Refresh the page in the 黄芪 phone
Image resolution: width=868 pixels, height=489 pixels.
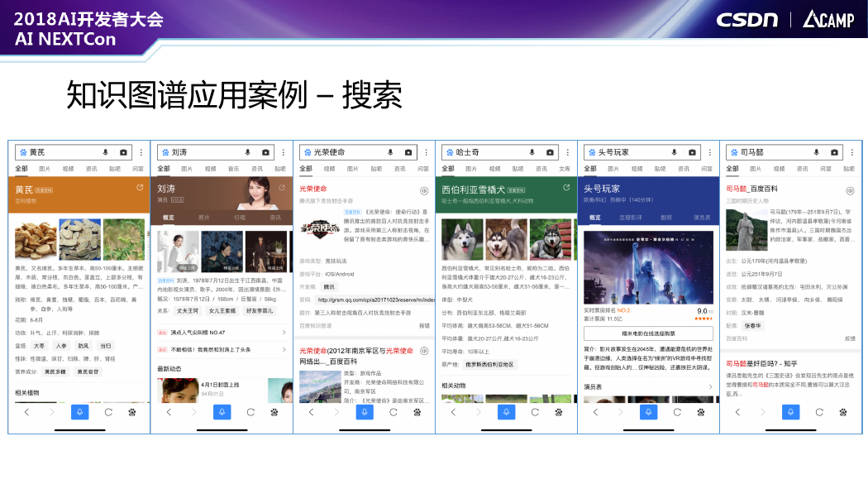point(108,412)
